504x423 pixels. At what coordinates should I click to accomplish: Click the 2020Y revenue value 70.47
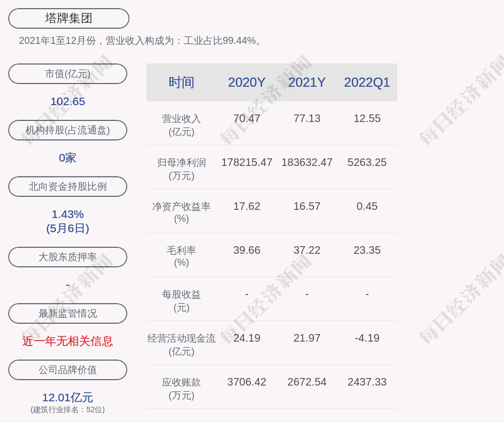coord(247,118)
